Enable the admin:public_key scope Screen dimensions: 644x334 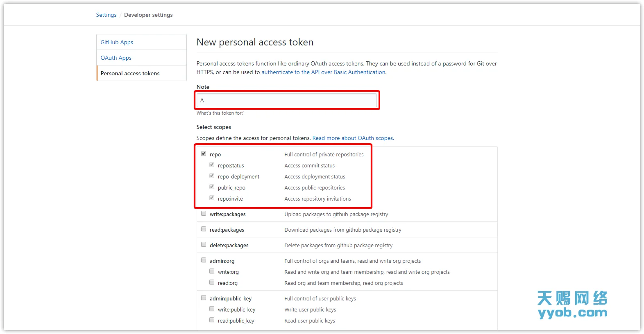click(204, 297)
